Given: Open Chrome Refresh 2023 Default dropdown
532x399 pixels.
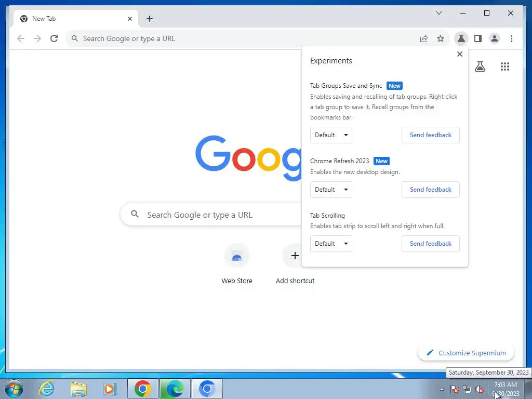Looking at the screenshot, I should pos(331,190).
